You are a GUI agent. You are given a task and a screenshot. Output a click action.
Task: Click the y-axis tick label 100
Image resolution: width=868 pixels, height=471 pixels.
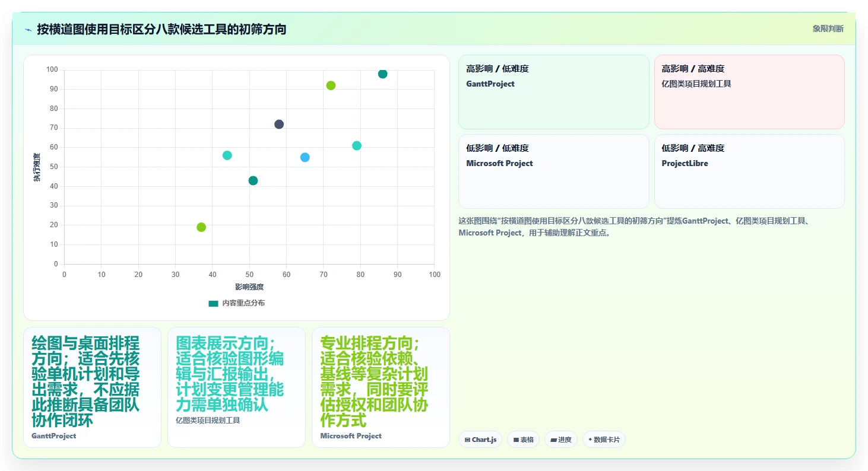pos(52,70)
